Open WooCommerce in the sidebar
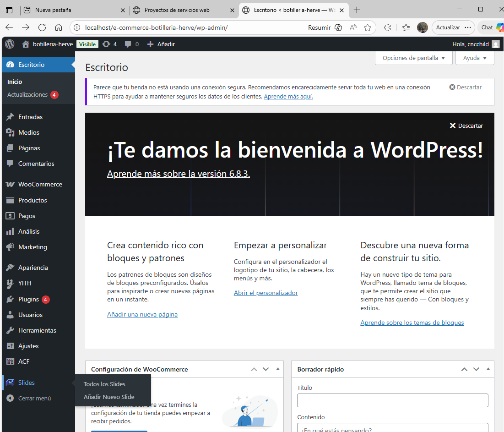504x432 pixels. [x=40, y=184]
